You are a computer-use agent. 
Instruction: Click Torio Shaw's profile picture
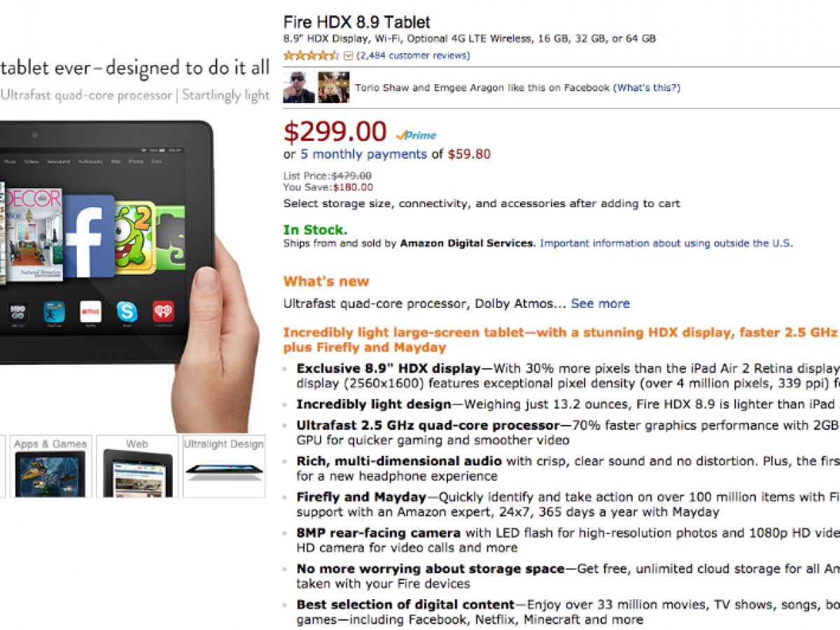(299, 87)
